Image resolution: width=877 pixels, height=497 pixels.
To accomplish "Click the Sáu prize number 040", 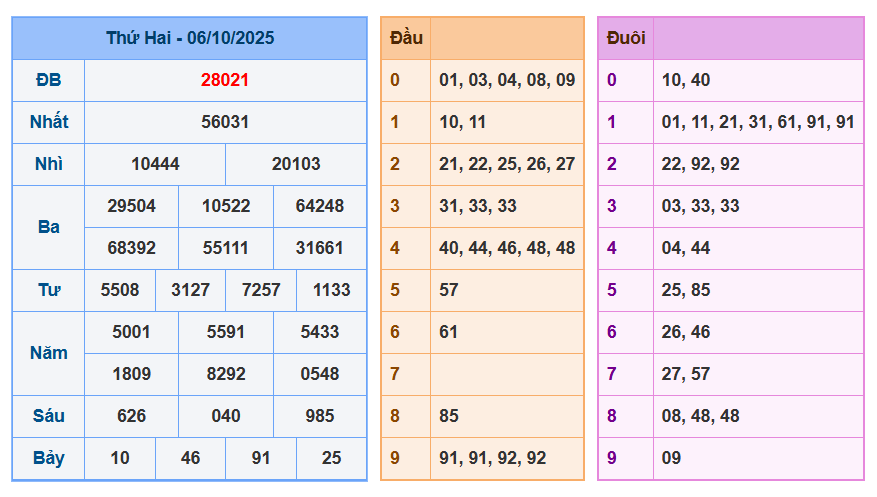I will tap(225, 416).
